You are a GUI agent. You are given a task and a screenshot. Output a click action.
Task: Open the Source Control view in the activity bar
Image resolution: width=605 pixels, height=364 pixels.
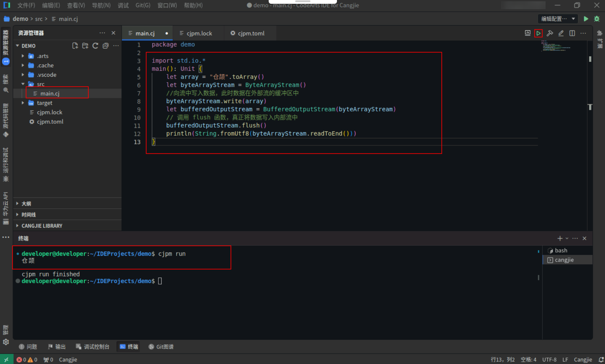[x=6, y=120]
